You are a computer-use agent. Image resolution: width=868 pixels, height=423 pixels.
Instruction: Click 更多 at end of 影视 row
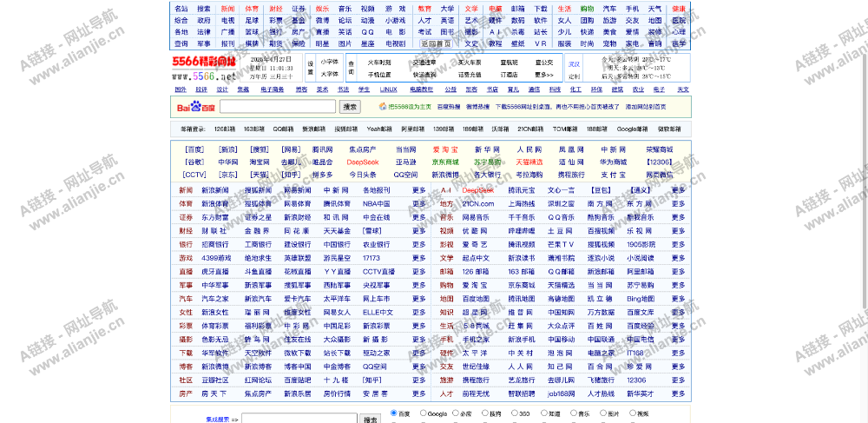point(678,245)
